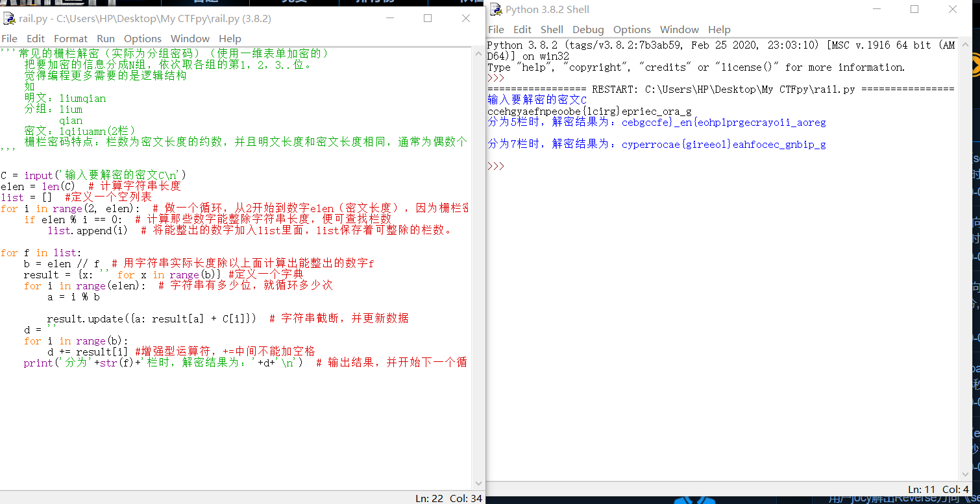Click the 'b = elen // f' line
The height and width of the screenshot is (504, 980).
(199, 263)
